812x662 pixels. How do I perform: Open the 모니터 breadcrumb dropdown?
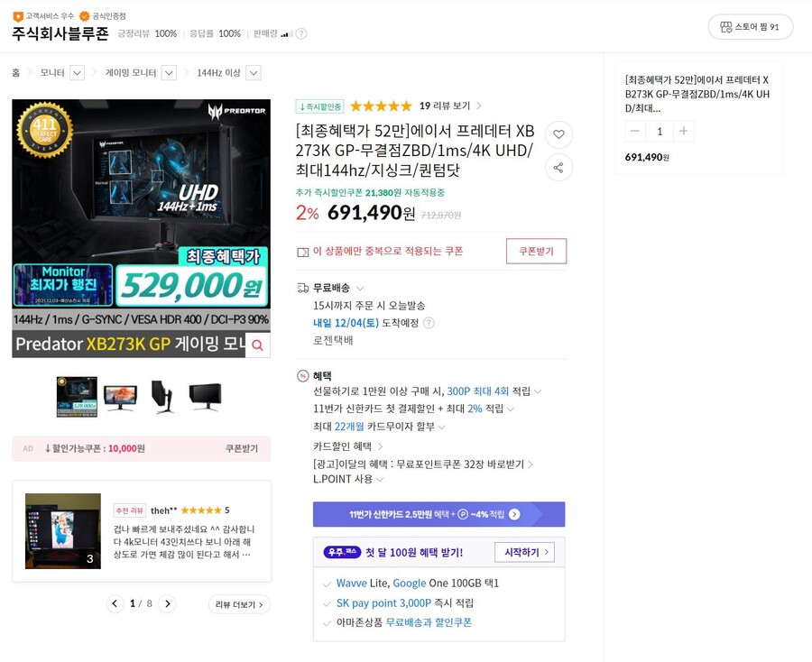point(78,73)
